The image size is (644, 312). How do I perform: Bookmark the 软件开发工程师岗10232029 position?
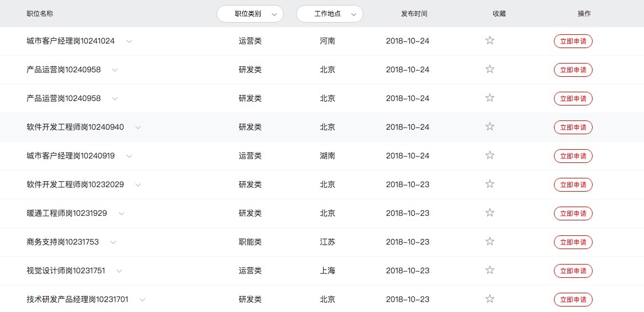(x=489, y=184)
